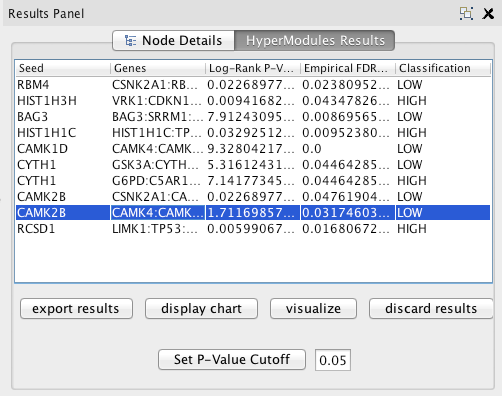Click the LIMK1:TP53:... genes cell
This screenshot has width=502, height=396.
coord(158,229)
